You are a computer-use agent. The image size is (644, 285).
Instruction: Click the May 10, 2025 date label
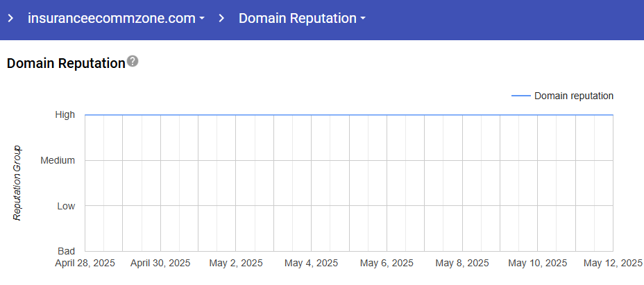pos(537,264)
